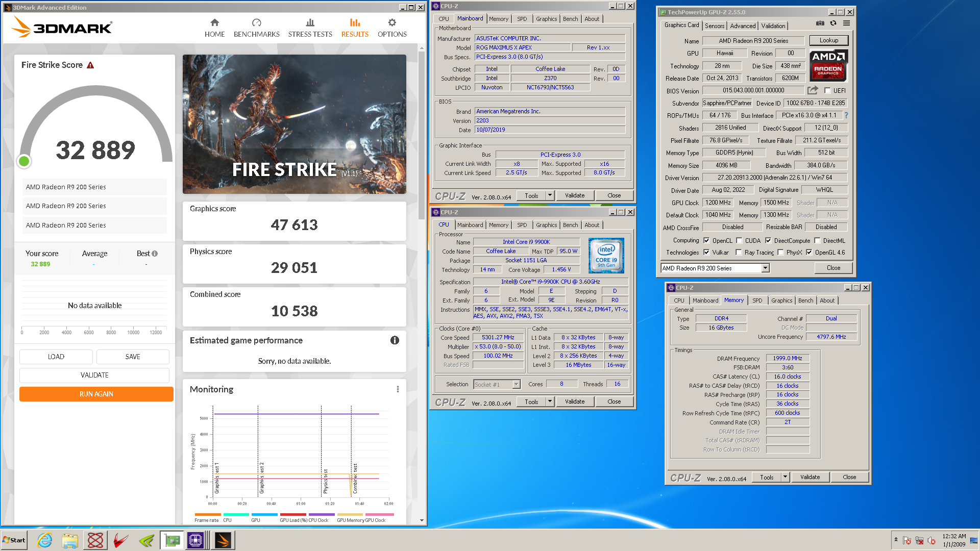
Task: Export BIOS with the share arrow icon
Action: tap(813, 90)
